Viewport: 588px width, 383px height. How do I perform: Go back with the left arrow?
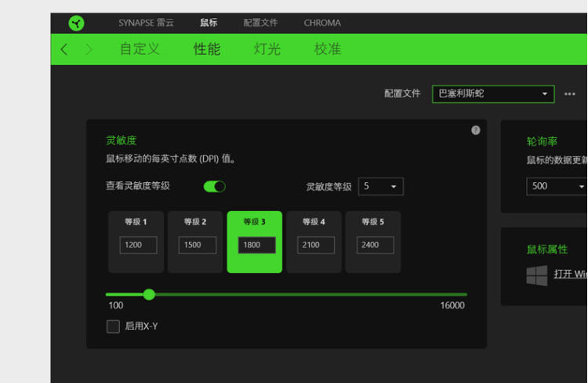64,49
